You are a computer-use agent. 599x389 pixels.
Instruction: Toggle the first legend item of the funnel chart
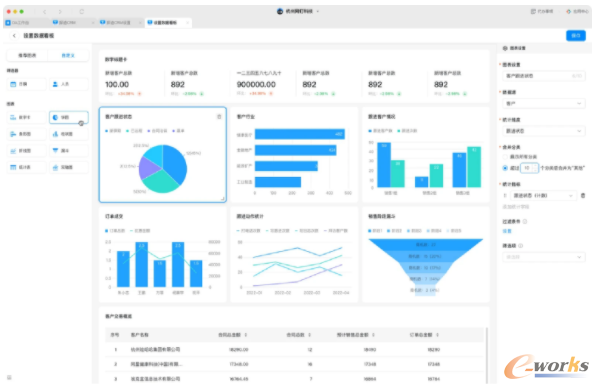pyautogui.click(x=375, y=231)
